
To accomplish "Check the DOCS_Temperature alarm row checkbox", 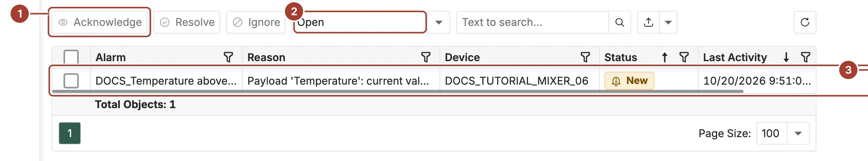I will tap(71, 81).
